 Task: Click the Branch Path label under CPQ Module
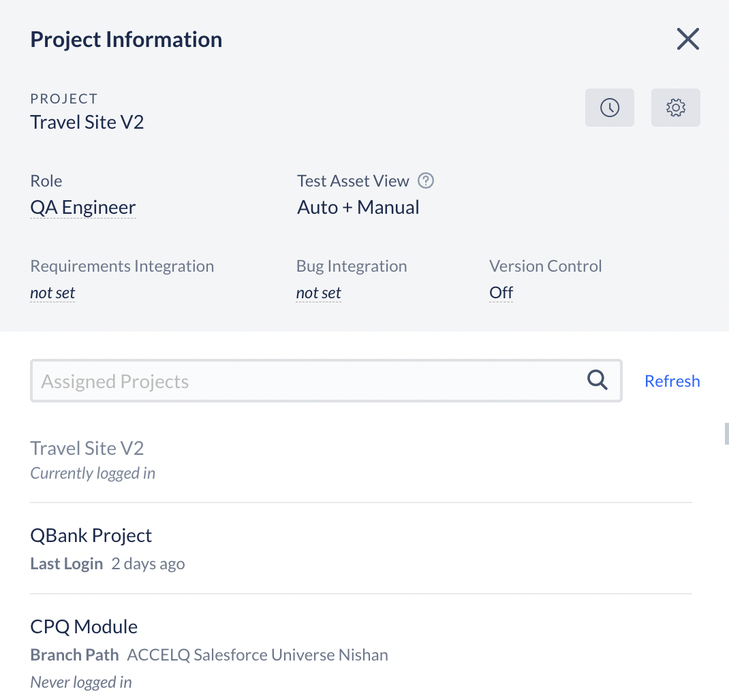pyautogui.click(x=74, y=654)
